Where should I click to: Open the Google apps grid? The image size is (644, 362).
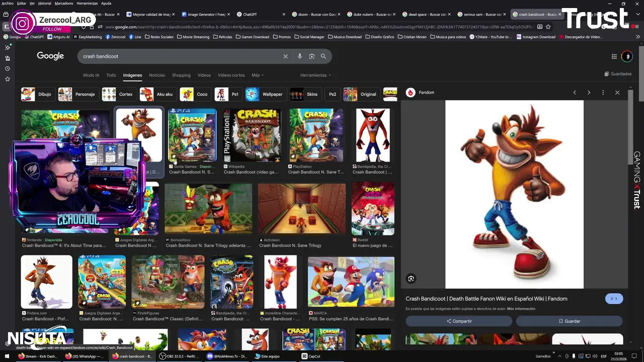[x=614, y=57]
